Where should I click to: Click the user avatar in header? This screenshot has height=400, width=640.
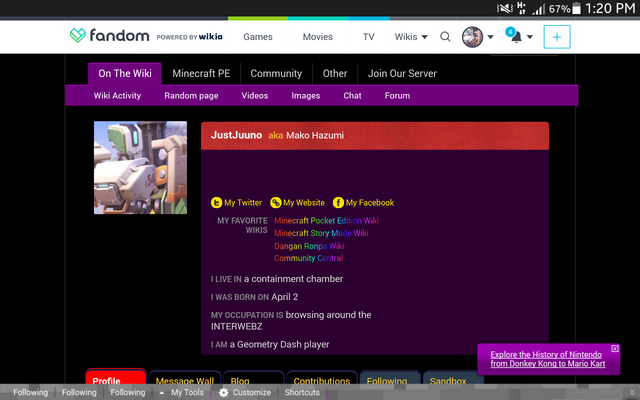[x=472, y=37]
